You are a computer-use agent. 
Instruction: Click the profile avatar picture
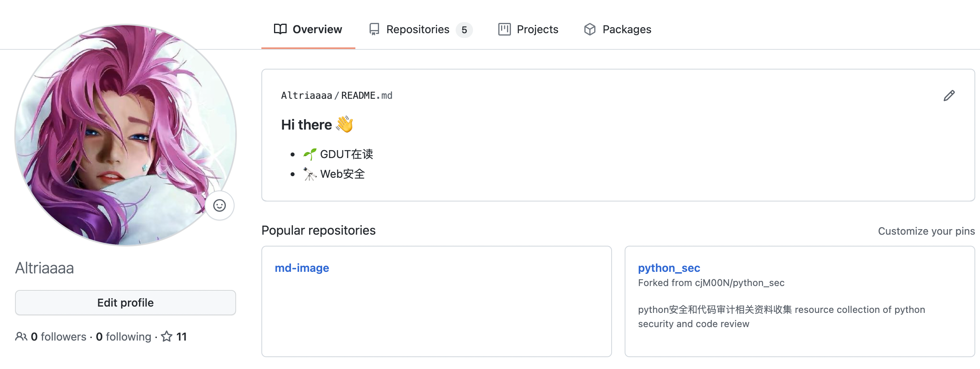coord(126,135)
